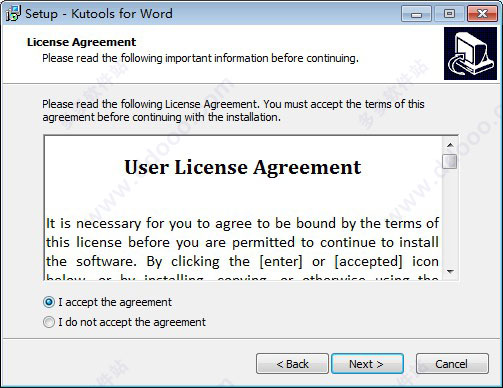Click the 'User License Agreement' heading

point(243,167)
